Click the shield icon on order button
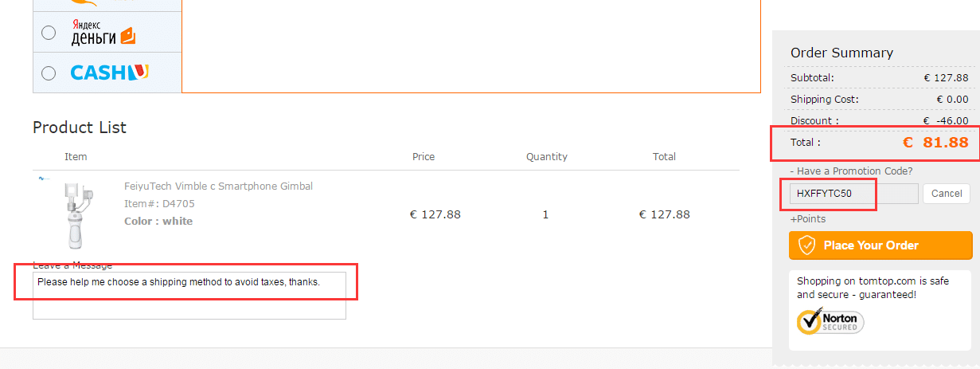This screenshot has width=980, height=369. [x=806, y=245]
